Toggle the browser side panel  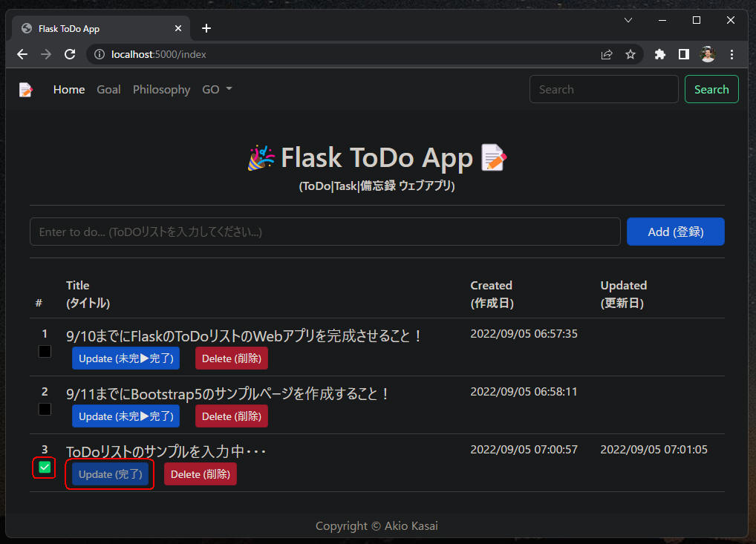[x=684, y=54]
